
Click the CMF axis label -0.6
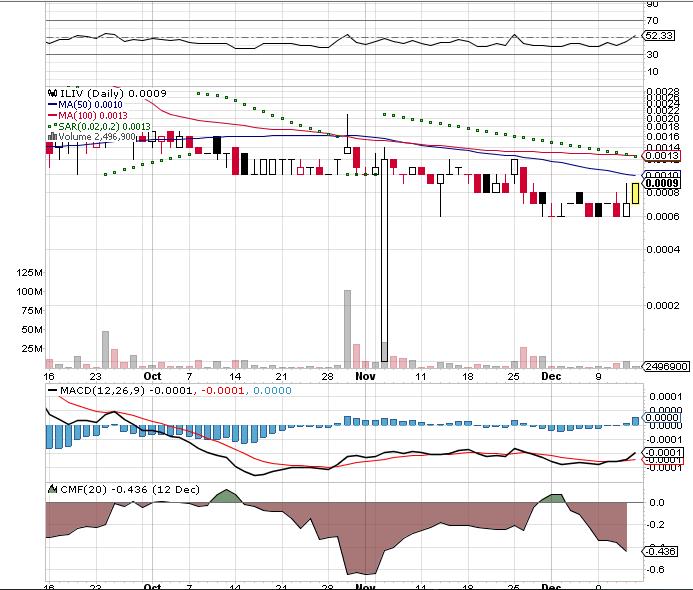pyautogui.click(x=655, y=569)
